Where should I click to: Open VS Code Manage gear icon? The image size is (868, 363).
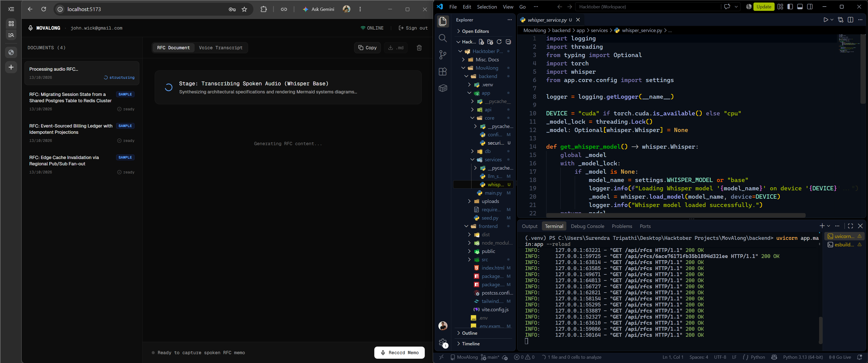pyautogui.click(x=443, y=343)
